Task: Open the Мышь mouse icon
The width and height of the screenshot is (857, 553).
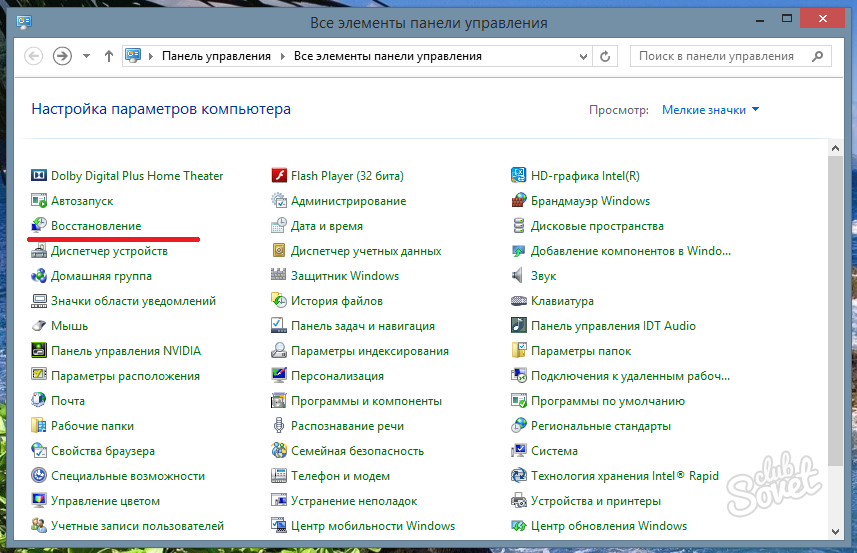Action: click(x=39, y=326)
